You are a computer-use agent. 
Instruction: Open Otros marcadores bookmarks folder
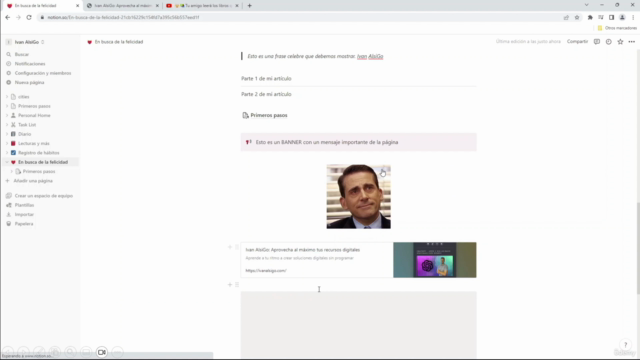click(x=617, y=28)
